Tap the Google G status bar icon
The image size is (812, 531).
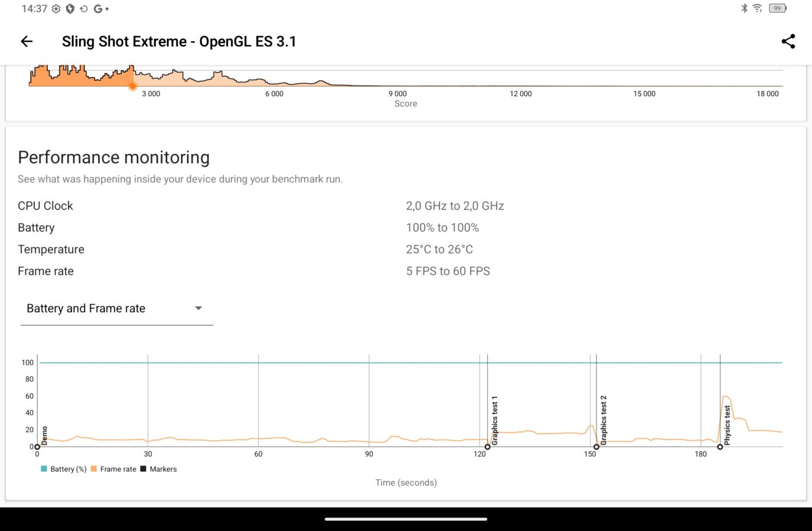[97, 9]
